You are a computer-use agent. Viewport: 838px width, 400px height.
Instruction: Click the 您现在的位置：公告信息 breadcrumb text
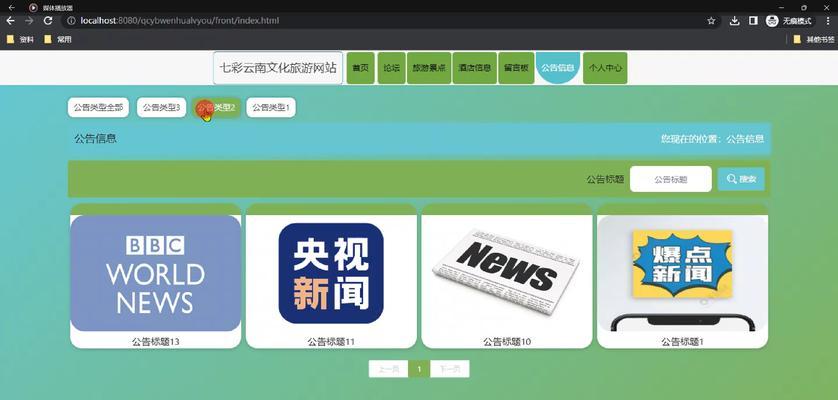click(x=712, y=139)
